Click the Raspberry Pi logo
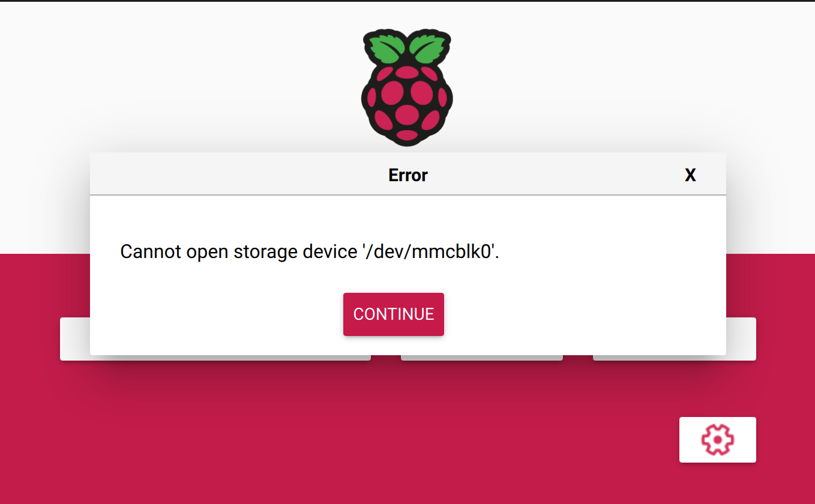 (x=407, y=87)
